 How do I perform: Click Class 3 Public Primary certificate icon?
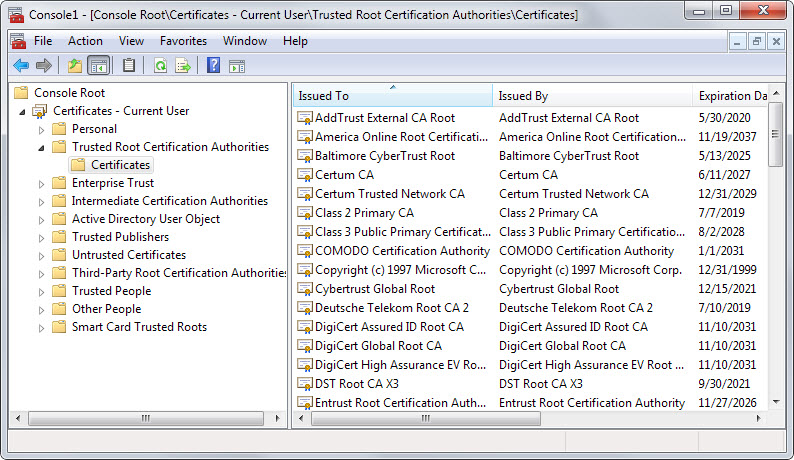pyautogui.click(x=305, y=232)
